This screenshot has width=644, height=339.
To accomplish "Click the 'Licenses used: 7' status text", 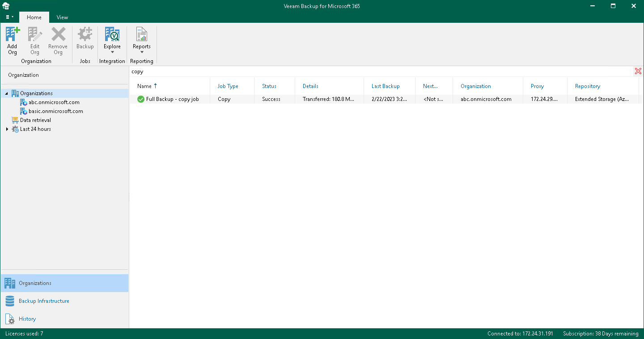I will coord(24,334).
